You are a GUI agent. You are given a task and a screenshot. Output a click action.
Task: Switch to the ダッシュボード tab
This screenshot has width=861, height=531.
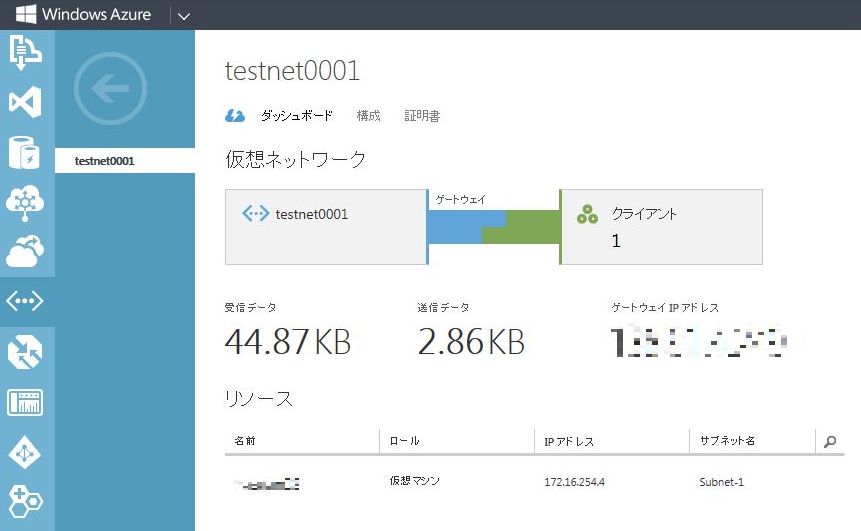297,115
